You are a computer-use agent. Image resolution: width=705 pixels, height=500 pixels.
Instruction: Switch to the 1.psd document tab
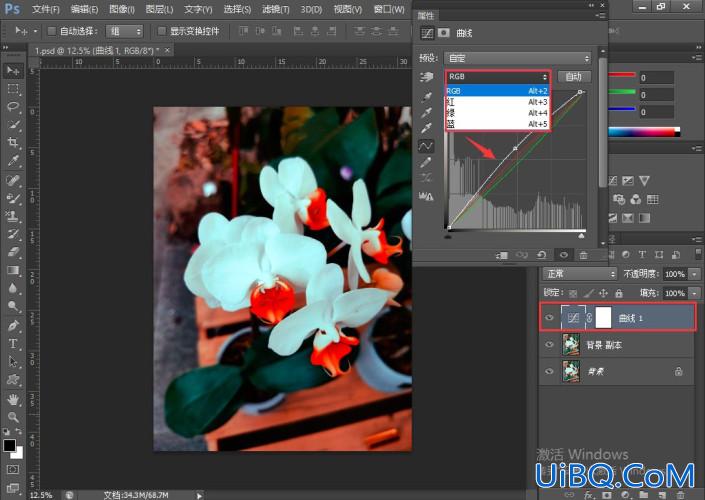point(97,51)
